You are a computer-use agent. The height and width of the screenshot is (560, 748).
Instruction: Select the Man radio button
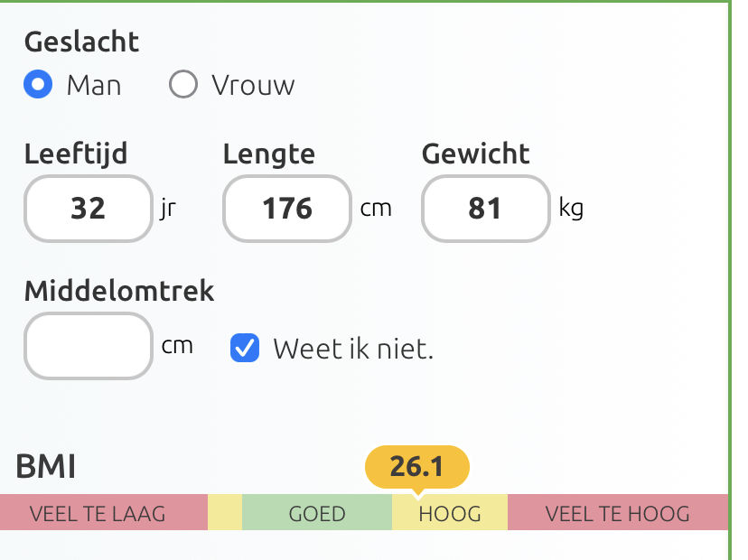coord(39,85)
